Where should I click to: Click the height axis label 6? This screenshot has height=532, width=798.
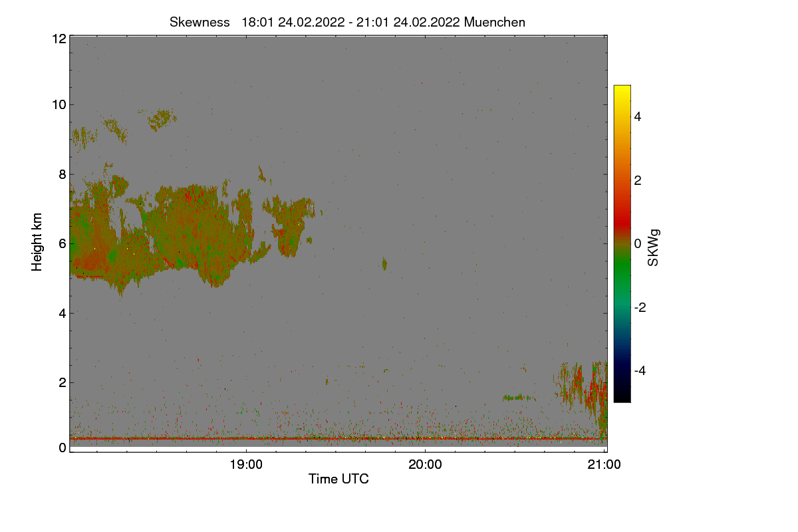tap(62, 243)
